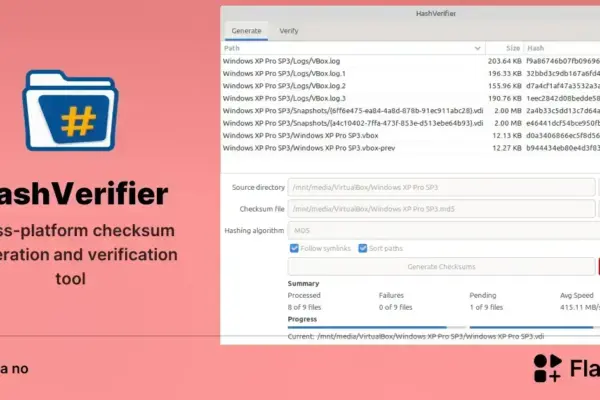Switch to the Generate tab
Image resolution: width=600 pixels, height=400 pixels.
click(x=246, y=31)
